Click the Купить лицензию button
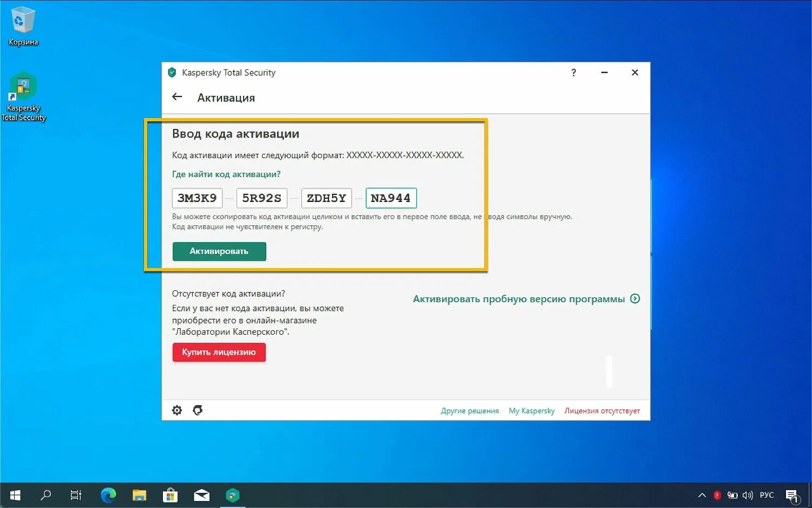 (x=219, y=352)
